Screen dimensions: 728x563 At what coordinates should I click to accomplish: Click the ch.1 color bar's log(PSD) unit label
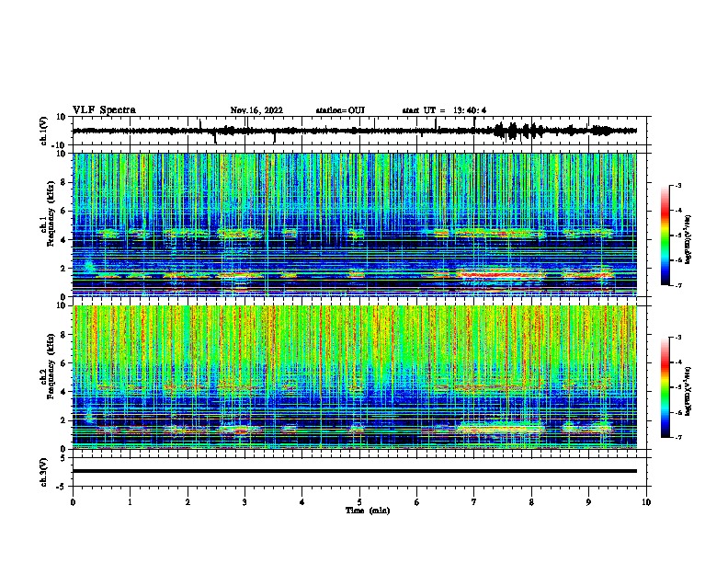click(688, 240)
